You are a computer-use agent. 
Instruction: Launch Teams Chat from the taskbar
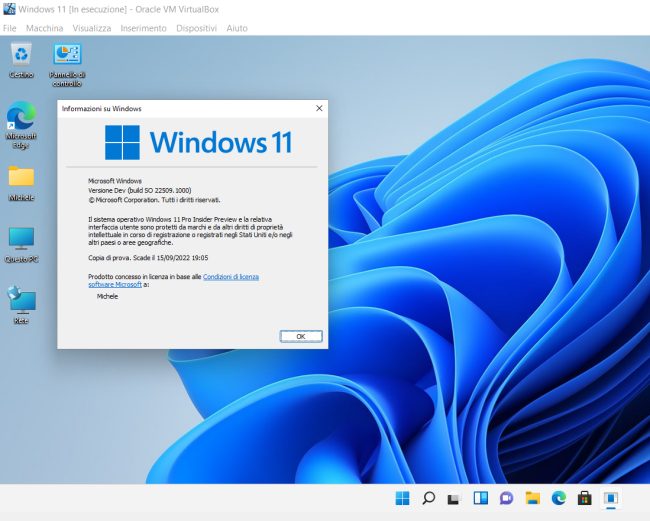point(506,498)
